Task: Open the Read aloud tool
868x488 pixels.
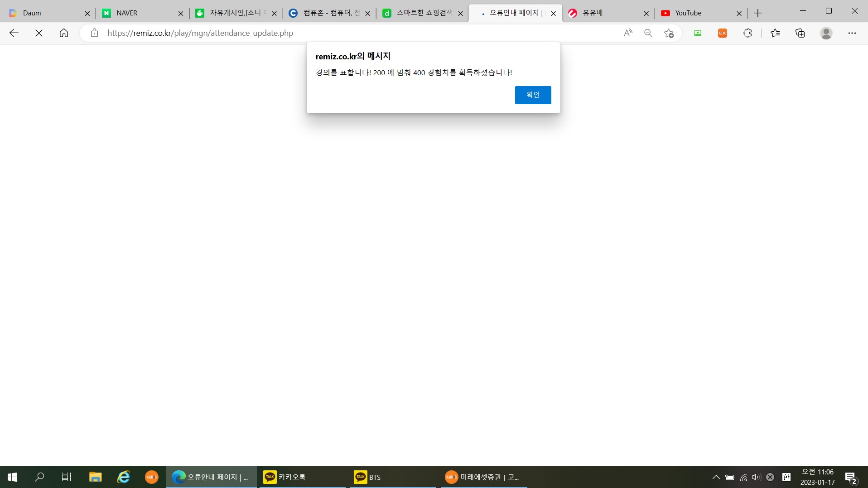Action: point(628,33)
